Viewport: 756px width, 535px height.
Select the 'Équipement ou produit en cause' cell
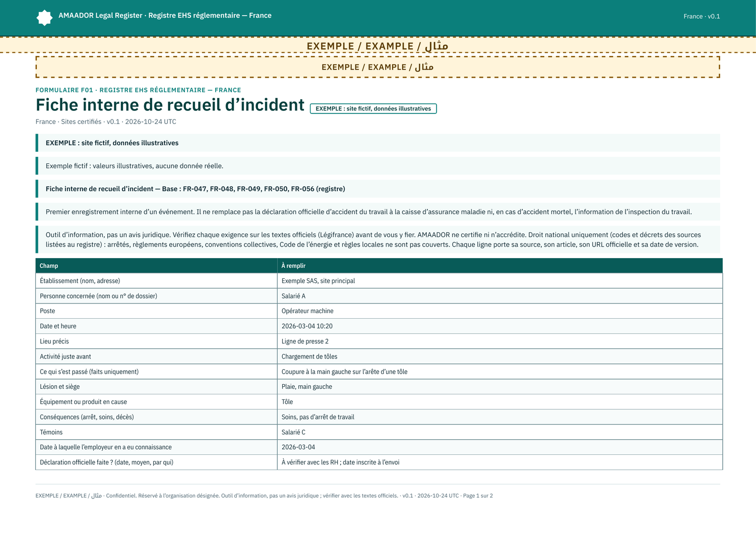(x=156, y=402)
